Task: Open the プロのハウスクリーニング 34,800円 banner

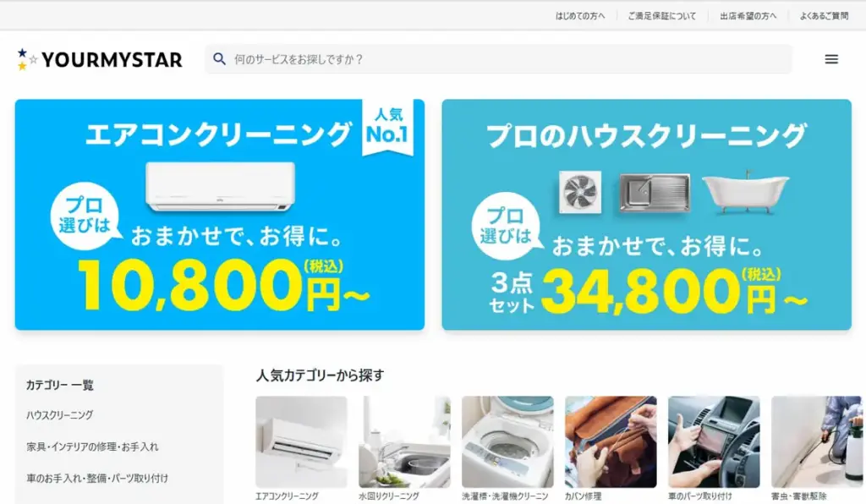Action: pyautogui.click(x=646, y=215)
